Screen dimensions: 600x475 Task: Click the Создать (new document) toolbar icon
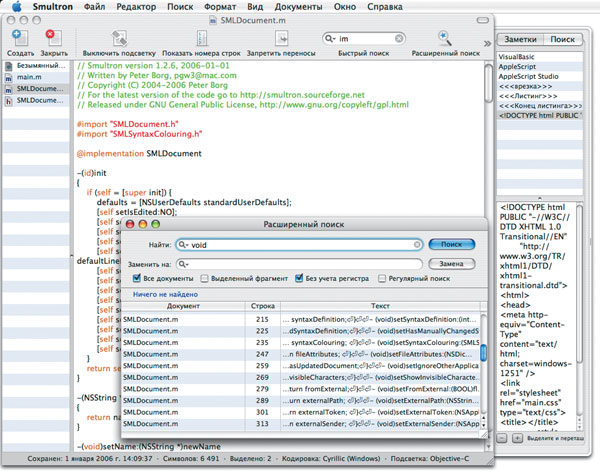(20, 37)
